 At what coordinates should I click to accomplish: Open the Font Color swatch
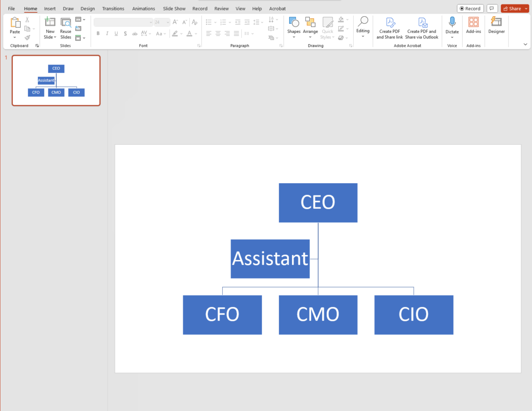coord(190,33)
